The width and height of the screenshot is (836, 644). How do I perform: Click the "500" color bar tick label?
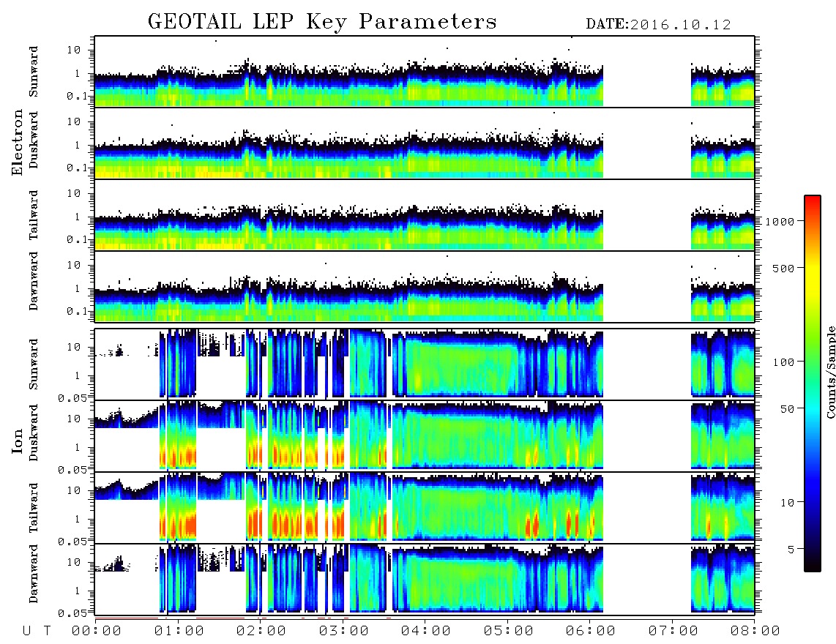(x=783, y=268)
